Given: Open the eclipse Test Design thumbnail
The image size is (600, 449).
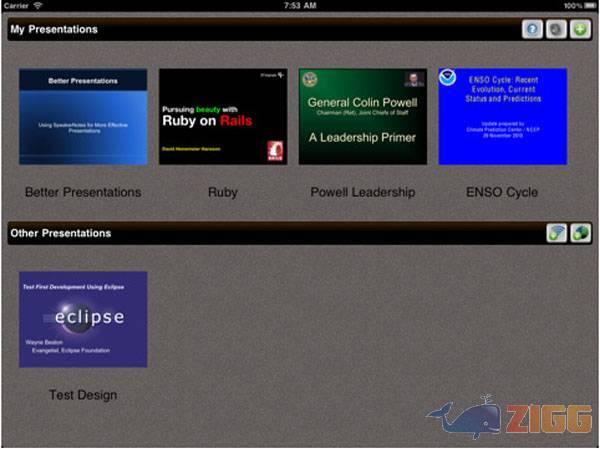Looking at the screenshot, I should tap(83, 320).
